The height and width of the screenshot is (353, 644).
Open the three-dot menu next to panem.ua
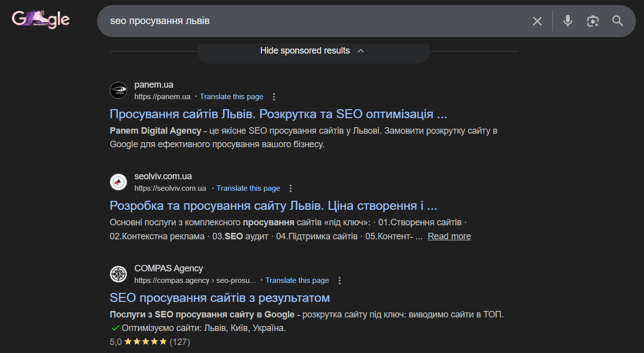(273, 96)
